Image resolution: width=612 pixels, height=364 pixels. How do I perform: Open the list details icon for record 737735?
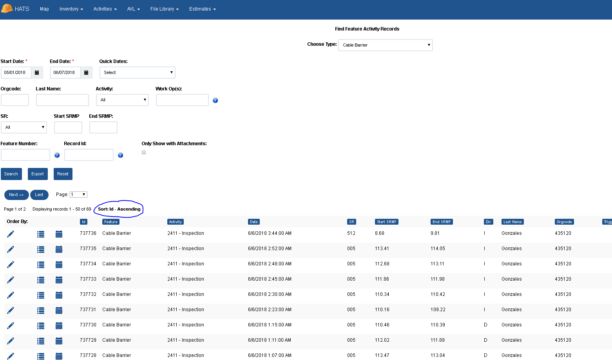click(x=41, y=249)
